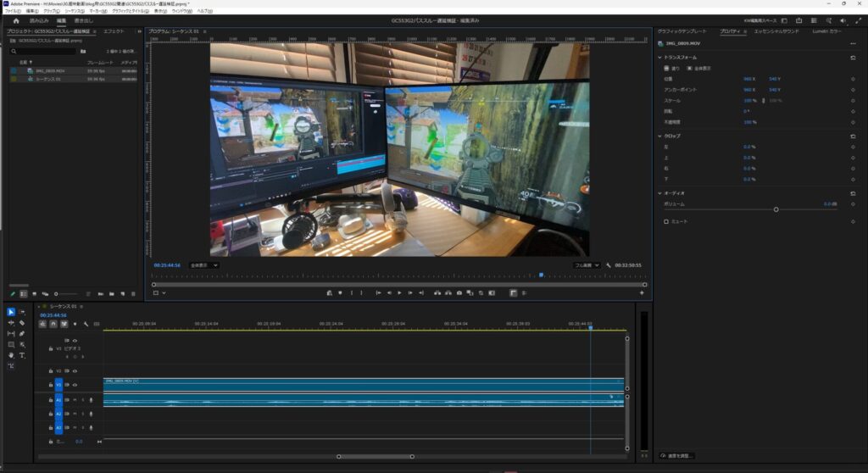The height and width of the screenshot is (473, 868).
Task: Step back one frame
Action: 388,293
